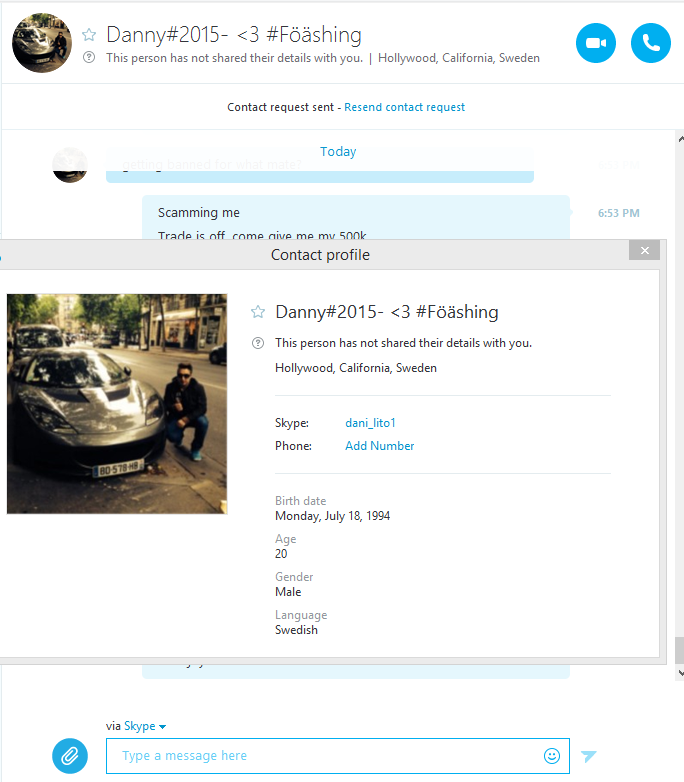Screen dimensions: 684x782
Task: Select the 'Scamming me' message text
Action: coord(199,212)
